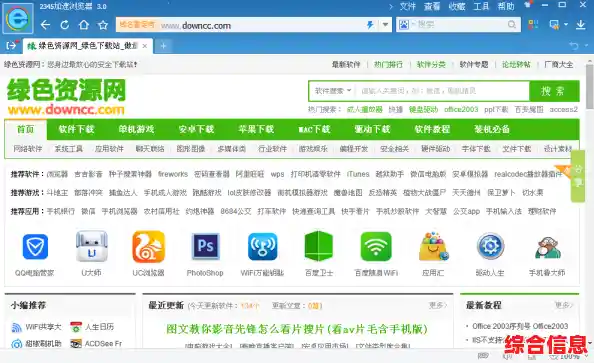Toggle the lightning speed-mode icon in the address bar

(x=370, y=25)
